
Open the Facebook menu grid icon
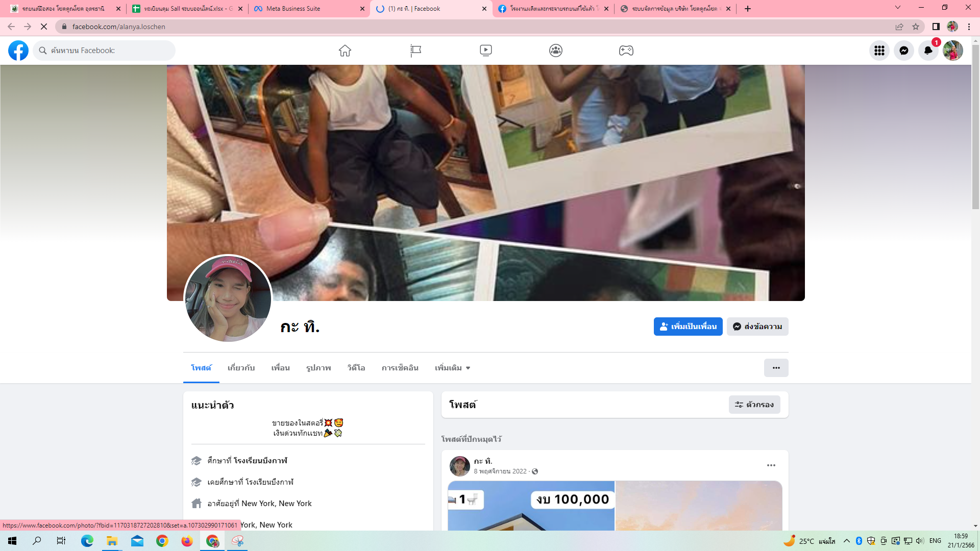pyautogui.click(x=879, y=51)
